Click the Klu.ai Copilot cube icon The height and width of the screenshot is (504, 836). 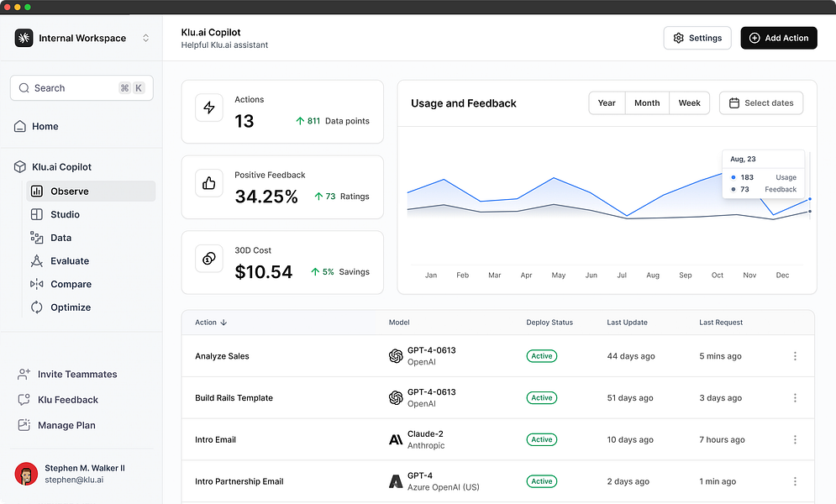click(x=19, y=167)
